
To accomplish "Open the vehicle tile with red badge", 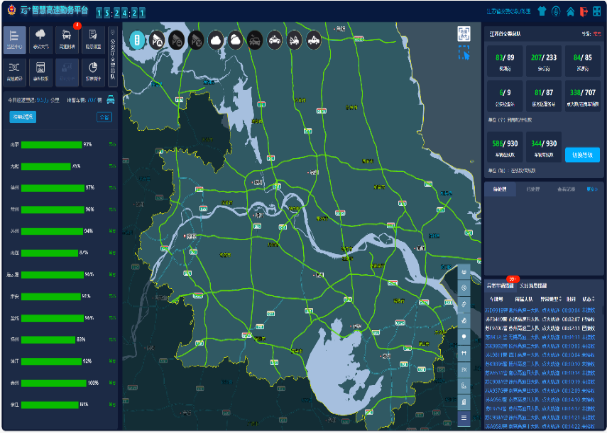I will click(67, 42).
